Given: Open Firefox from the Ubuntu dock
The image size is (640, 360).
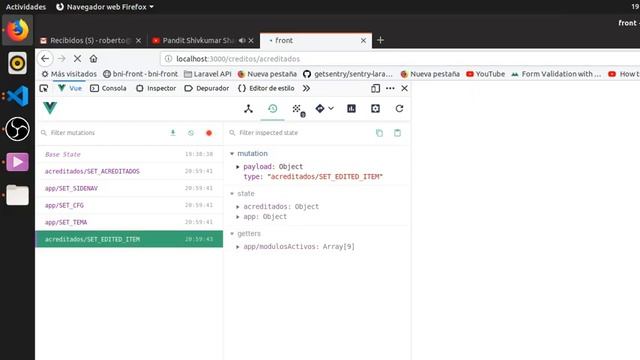Looking at the screenshot, I should point(17,30).
